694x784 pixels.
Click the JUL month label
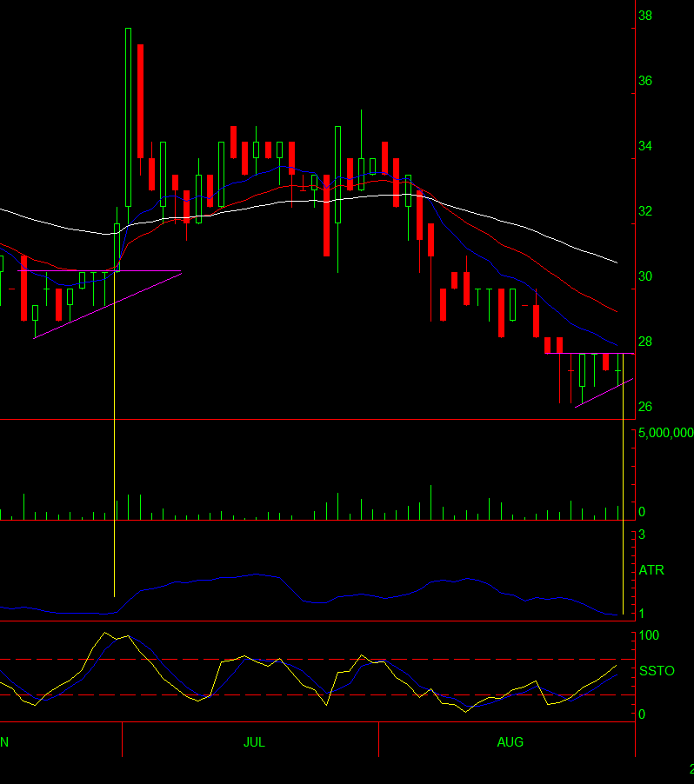pos(254,742)
